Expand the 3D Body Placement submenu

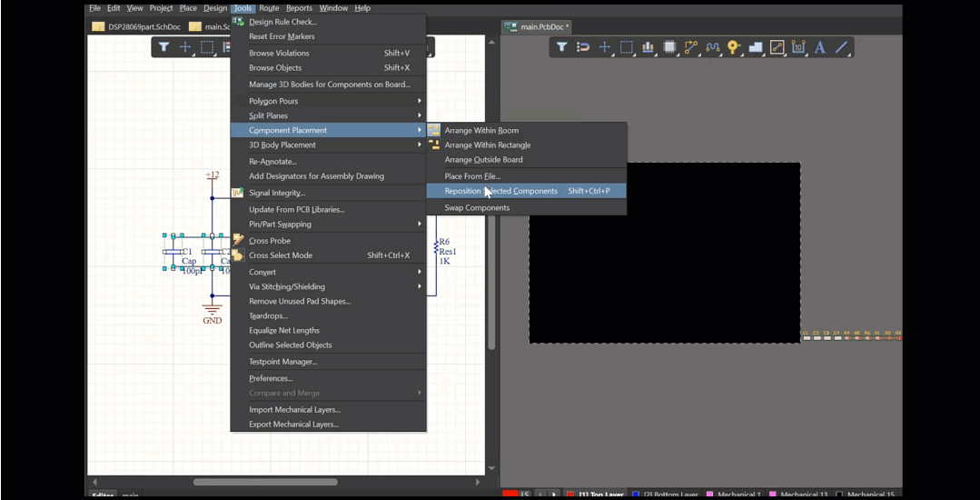[328, 145]
